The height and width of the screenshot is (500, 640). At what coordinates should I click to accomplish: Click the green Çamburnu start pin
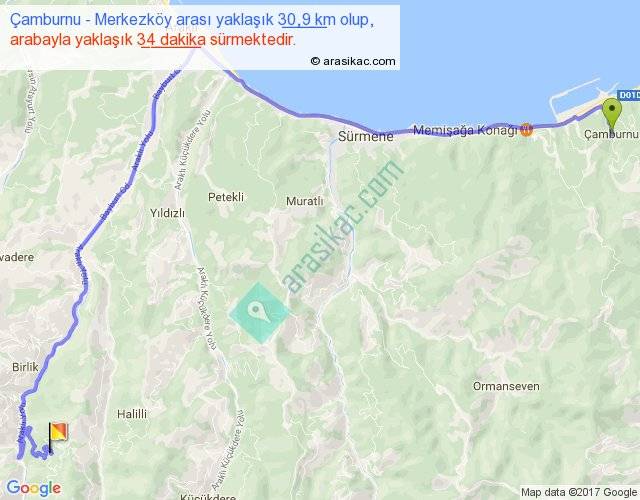612,114
